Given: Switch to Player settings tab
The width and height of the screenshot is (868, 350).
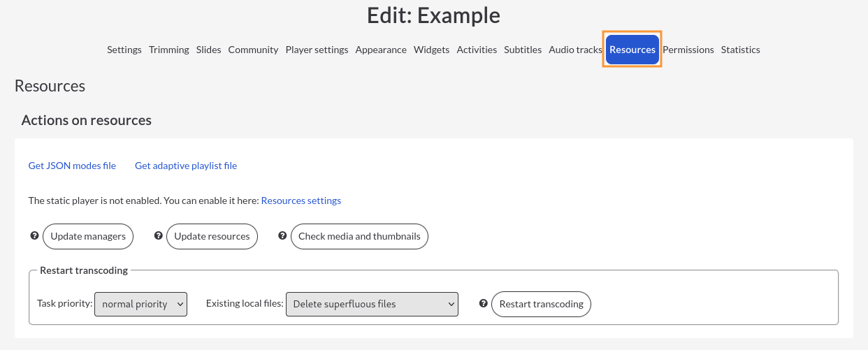Looking at the screenshot, I should point(317,50).
